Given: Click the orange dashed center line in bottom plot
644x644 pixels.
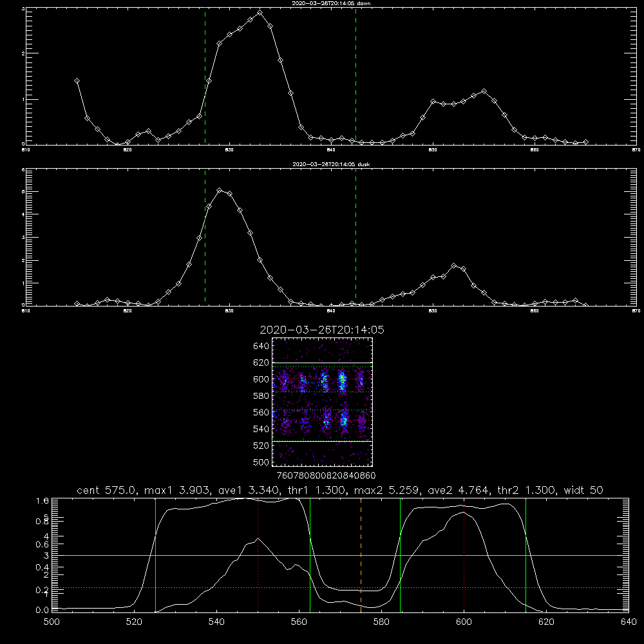Looking at the screenshot, I should click(361, 555).
